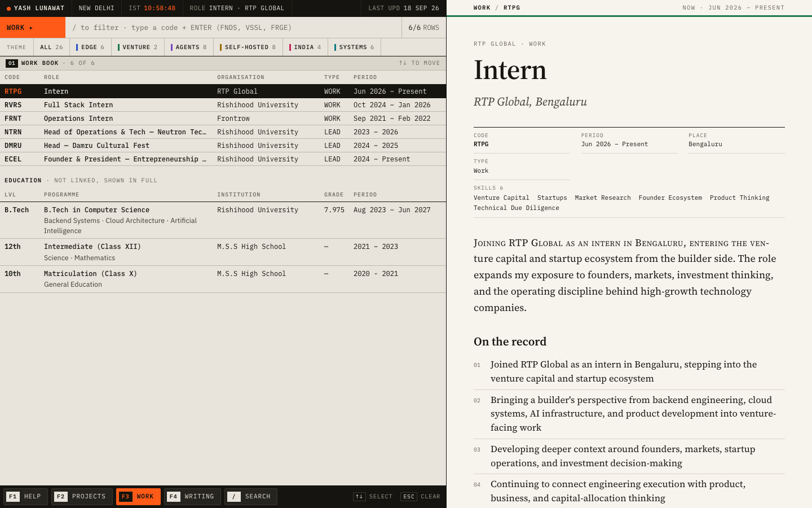Click the Bengaluru PLACE value

click(705, 144)
